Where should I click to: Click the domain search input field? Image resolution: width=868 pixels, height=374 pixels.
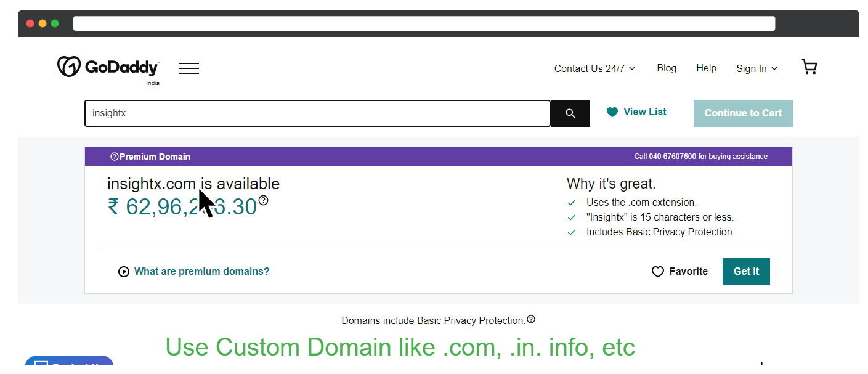pos(317,113)
